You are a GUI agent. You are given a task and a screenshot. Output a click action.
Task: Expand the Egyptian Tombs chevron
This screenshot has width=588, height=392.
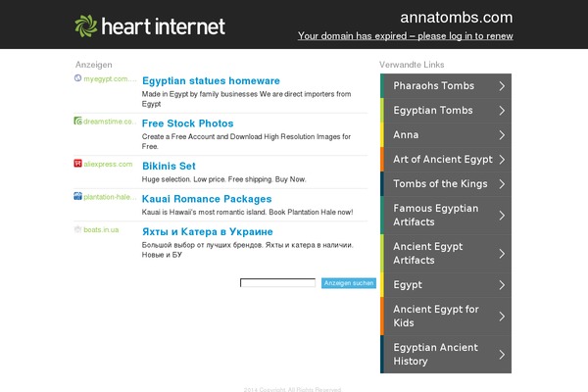point(502,111)
